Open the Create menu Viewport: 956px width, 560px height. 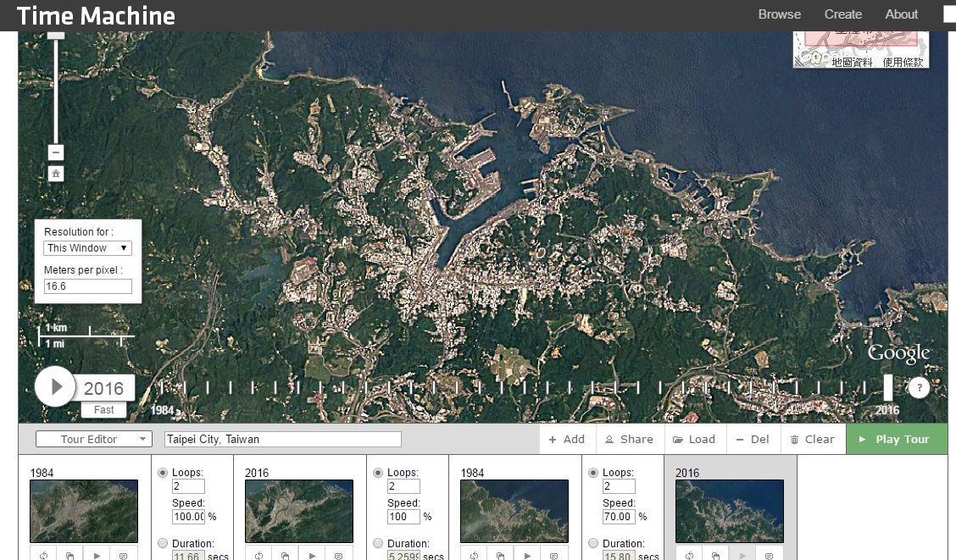[842, 14]
